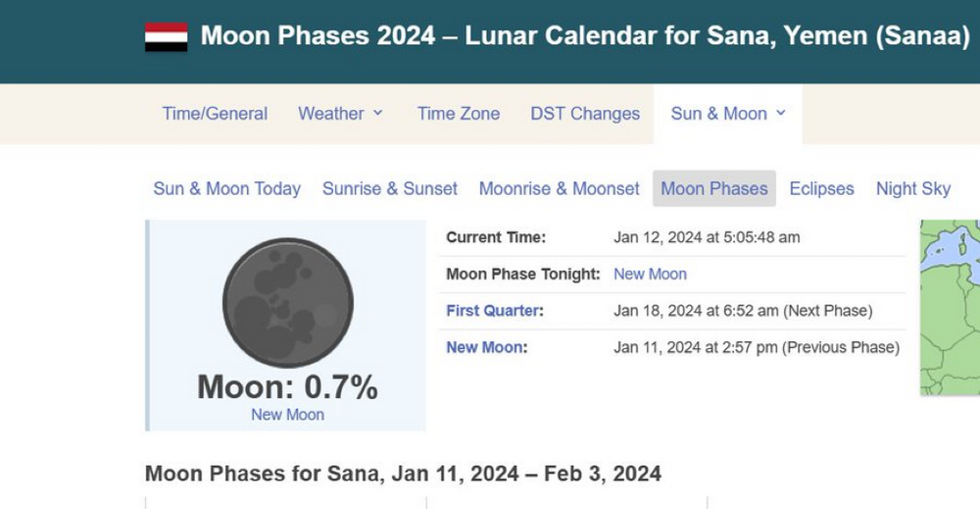The height and width of the screenshot is (509, 980).
Task: Open the DST Changes tab
Action: (585, 114)
